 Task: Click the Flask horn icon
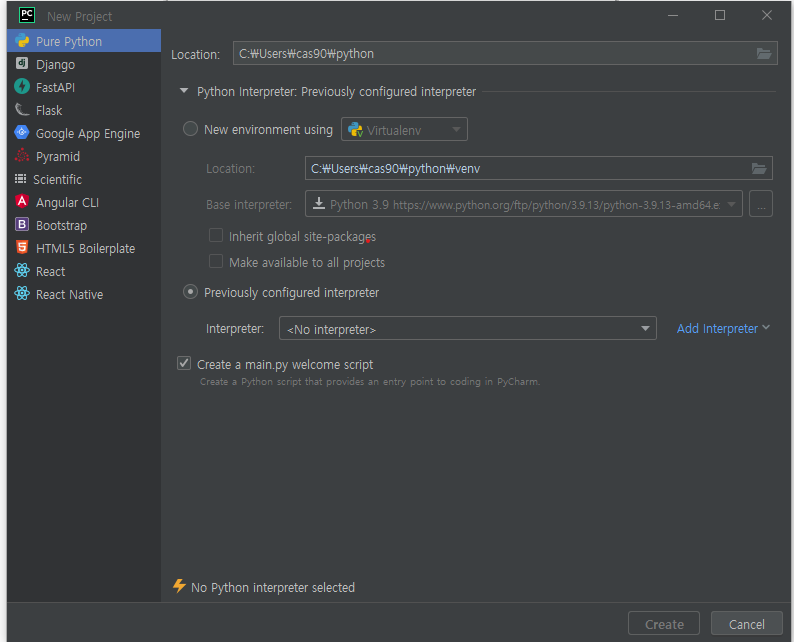[22, 109]
